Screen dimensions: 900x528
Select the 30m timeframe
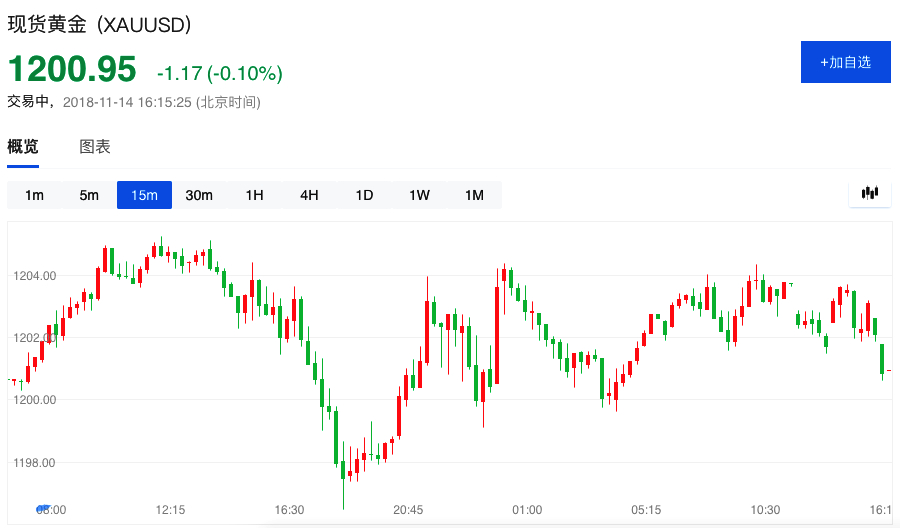click(x=199, y=195)
